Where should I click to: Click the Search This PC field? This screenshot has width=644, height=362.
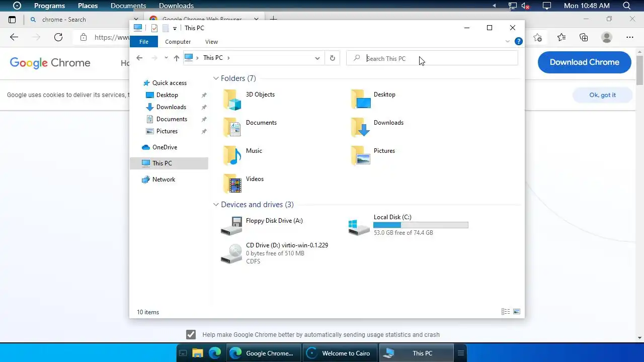pyautogui.click(x=432, y=58)
